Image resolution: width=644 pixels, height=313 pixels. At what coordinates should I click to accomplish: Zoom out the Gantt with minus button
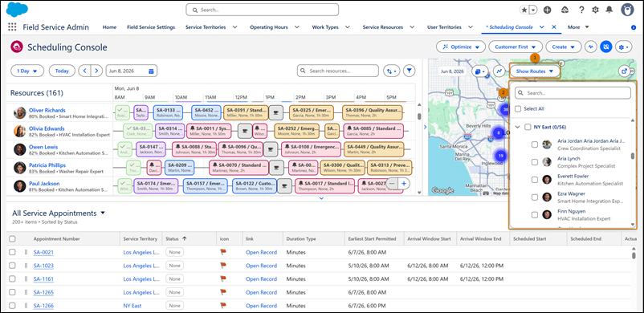point(393,184)
